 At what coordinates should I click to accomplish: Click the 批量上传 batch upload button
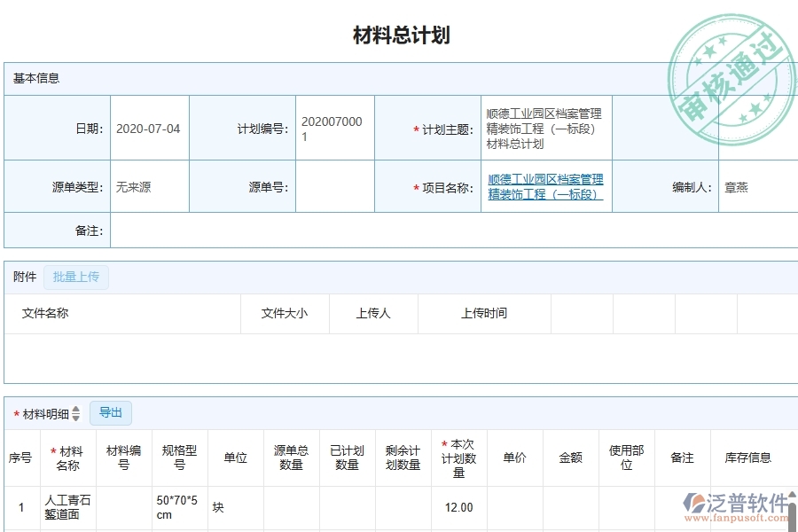[x=75, y=277]
